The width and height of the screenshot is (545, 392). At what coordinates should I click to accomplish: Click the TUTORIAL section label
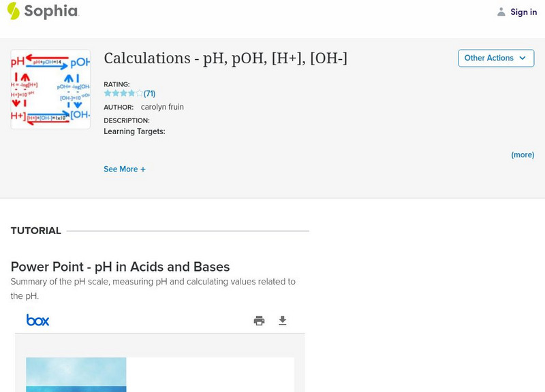36,231
